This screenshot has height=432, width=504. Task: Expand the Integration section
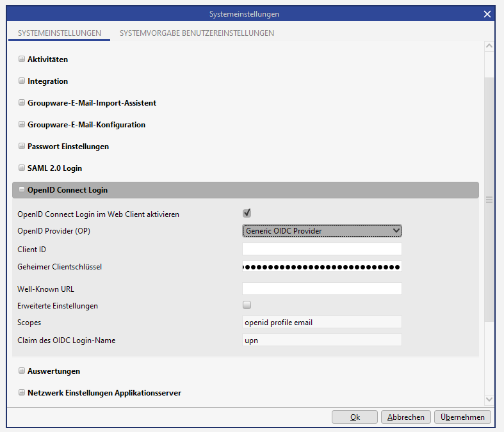pyautogui.click(x=22, y=81)
